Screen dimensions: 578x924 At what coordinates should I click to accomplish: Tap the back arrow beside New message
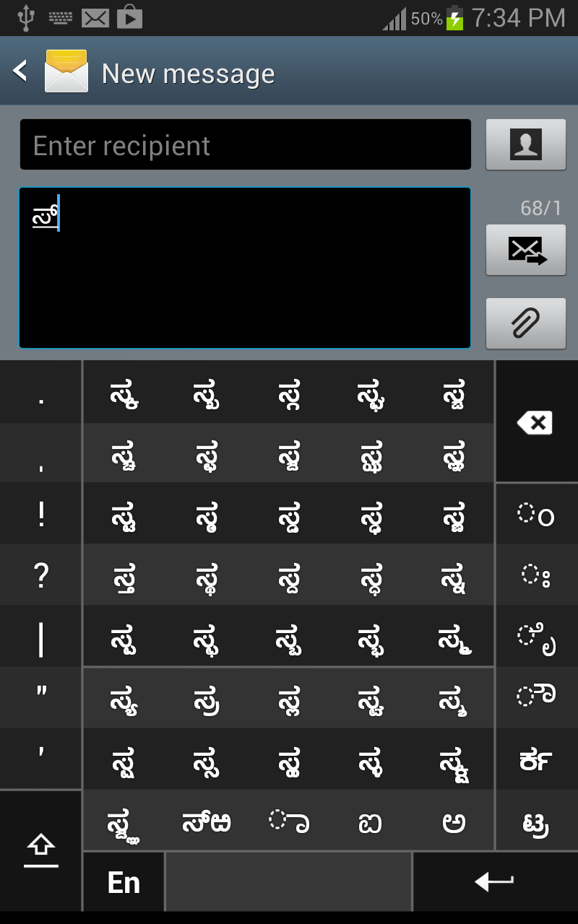point(20,71)
